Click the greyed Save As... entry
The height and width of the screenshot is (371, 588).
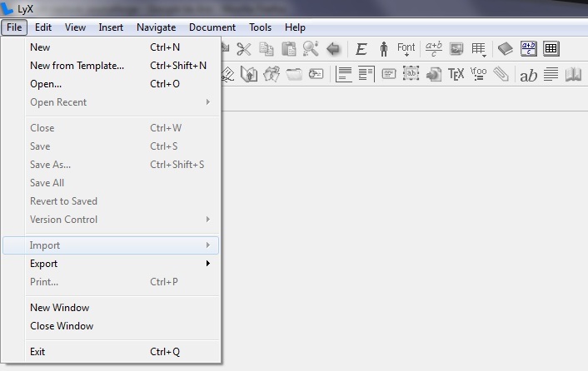point(111,165)
